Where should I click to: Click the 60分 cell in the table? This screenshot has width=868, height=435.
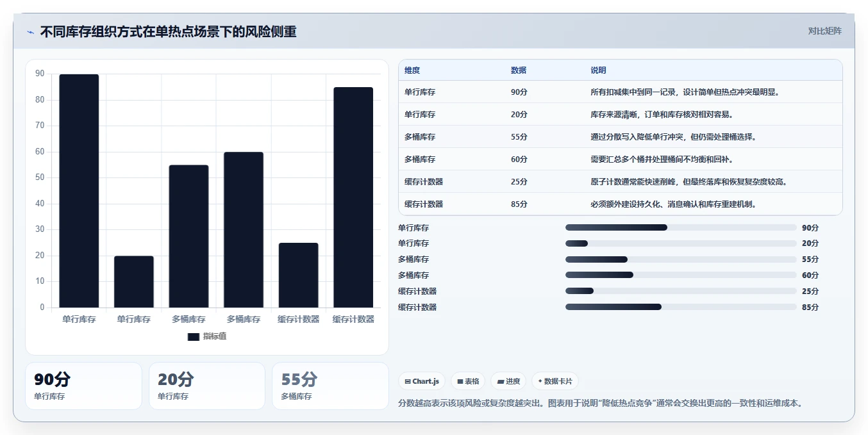coord(519,160)
